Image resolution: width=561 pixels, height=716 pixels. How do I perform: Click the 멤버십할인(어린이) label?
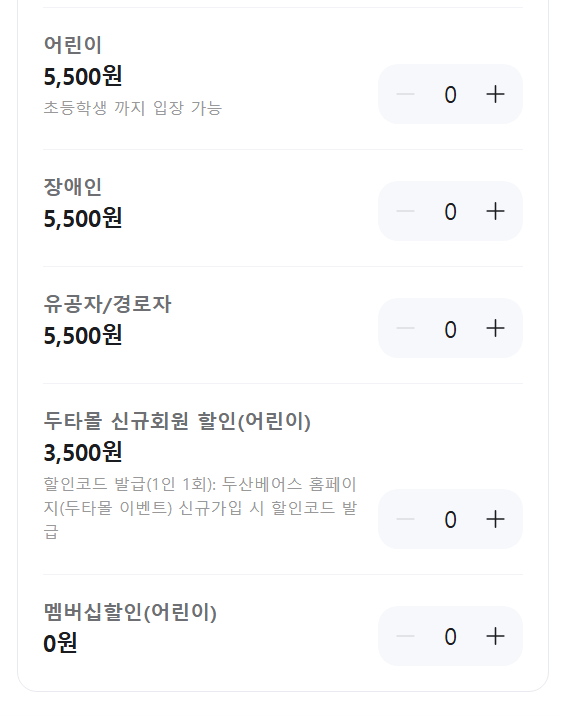[130, 612]
